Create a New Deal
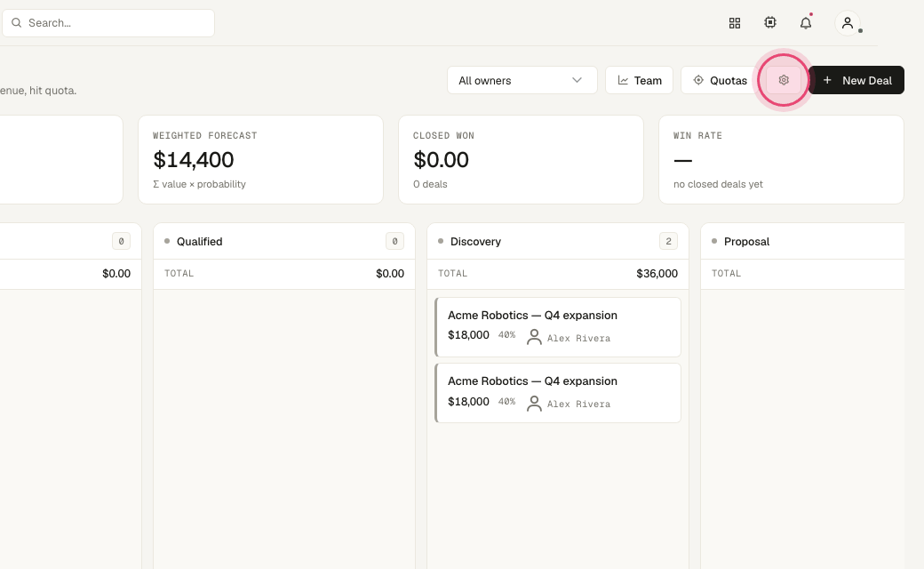Viewport: 924px width, 569px height. click(x=856, y=80)
